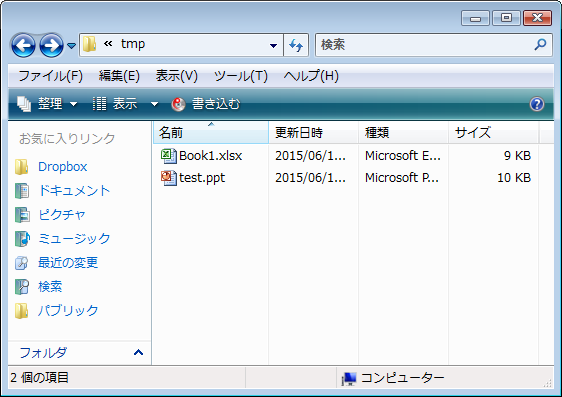Sort by the 更新日時 column header
The height and width of the screenshot is (397, 562).
pyautogui.click(x=314, y=133)
